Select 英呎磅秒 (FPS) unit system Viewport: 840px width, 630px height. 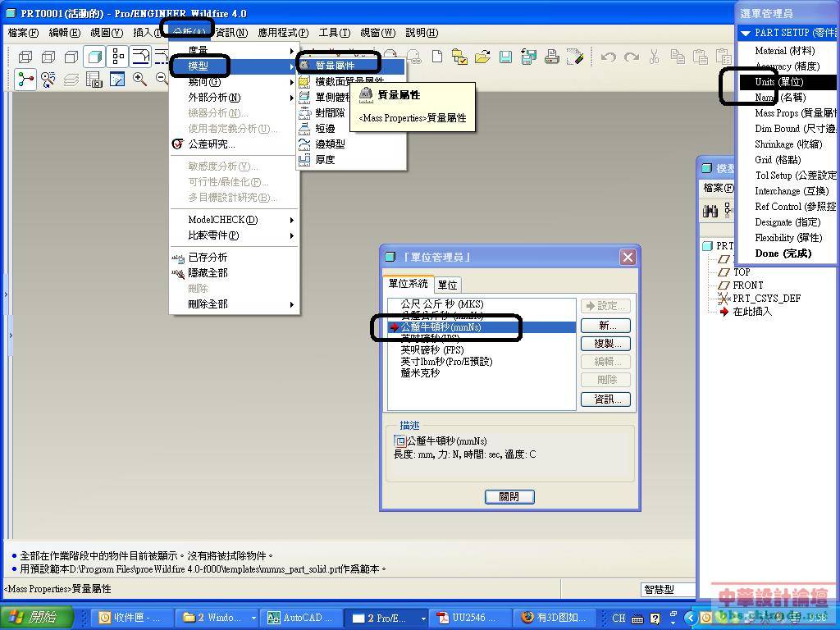[x=431, y=349]
